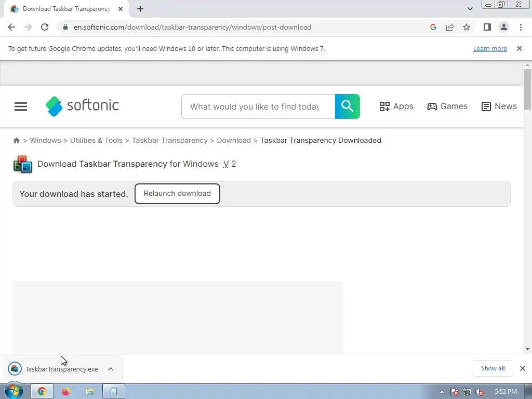Click the Chrome taskbar icon
The height and width of the screenshot is (399, 532).
point(42,392)
